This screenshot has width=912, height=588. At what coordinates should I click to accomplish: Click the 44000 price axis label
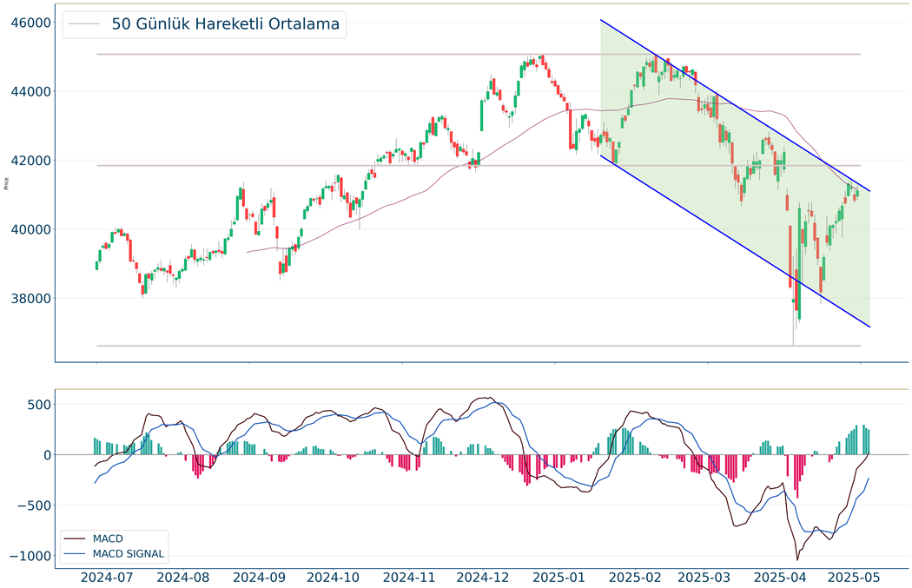(30, 92)
